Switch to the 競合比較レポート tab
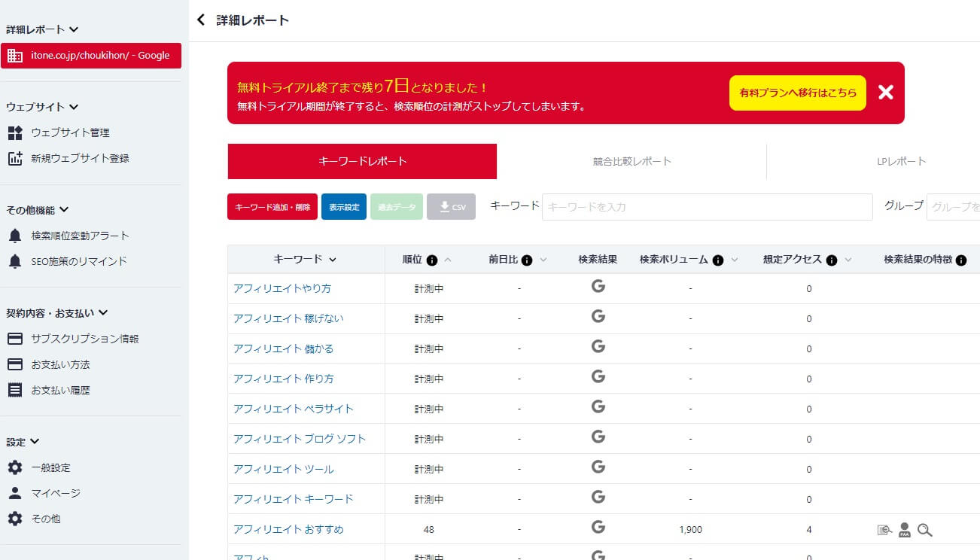The image size is (980, 560). 632,161
